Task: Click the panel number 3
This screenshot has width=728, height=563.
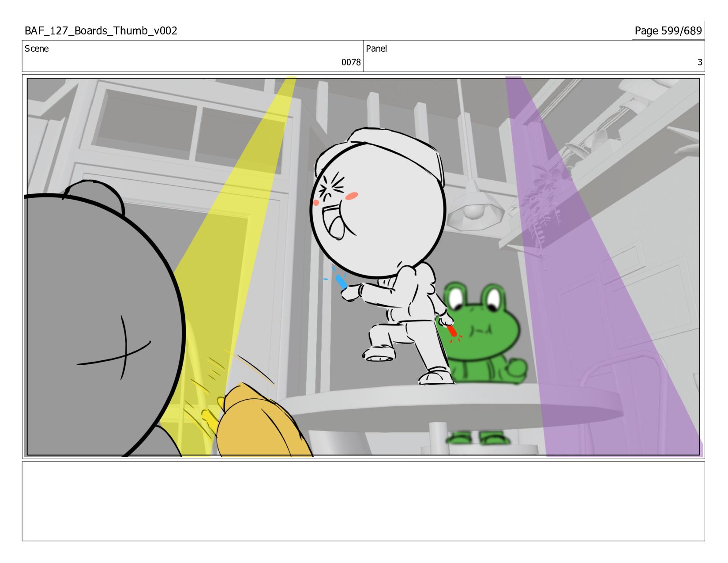Action: tap(699, 62)
